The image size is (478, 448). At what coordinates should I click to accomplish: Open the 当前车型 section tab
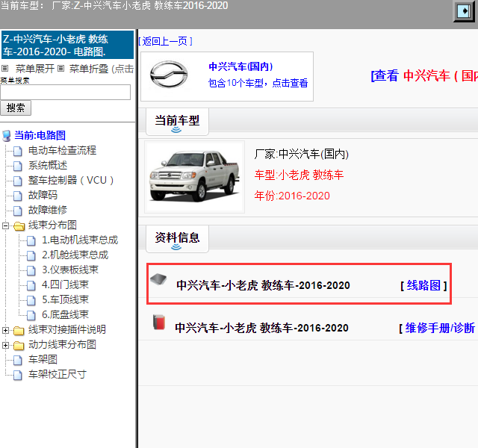pos(177,121)
